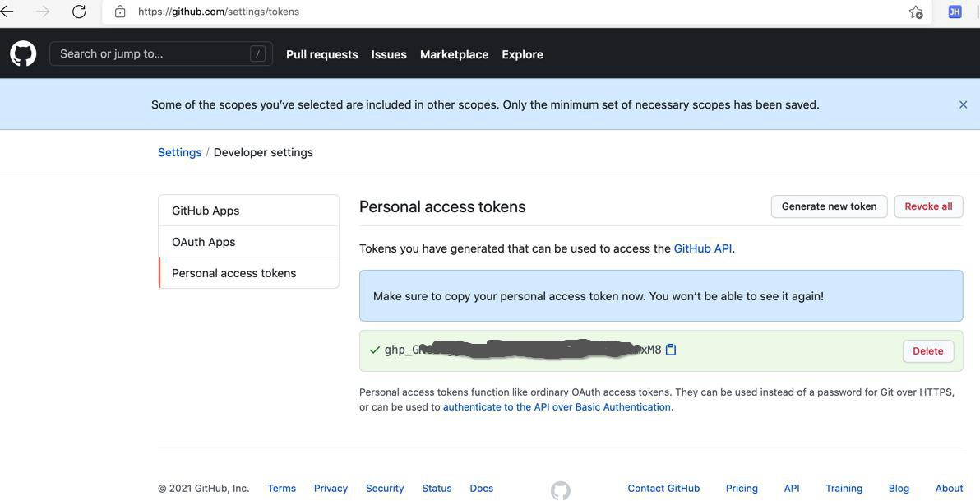Add page to favorites star icon

pos(916,12)
